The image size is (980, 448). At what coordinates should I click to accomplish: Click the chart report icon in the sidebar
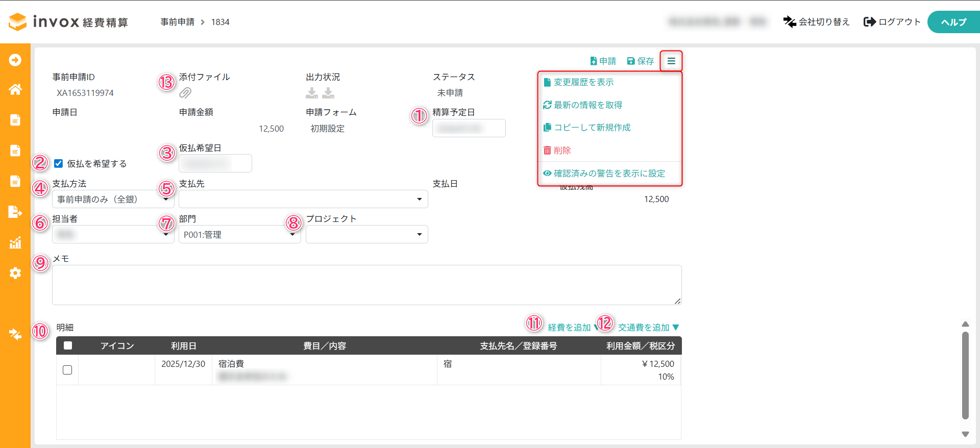(x=15, y=242)
